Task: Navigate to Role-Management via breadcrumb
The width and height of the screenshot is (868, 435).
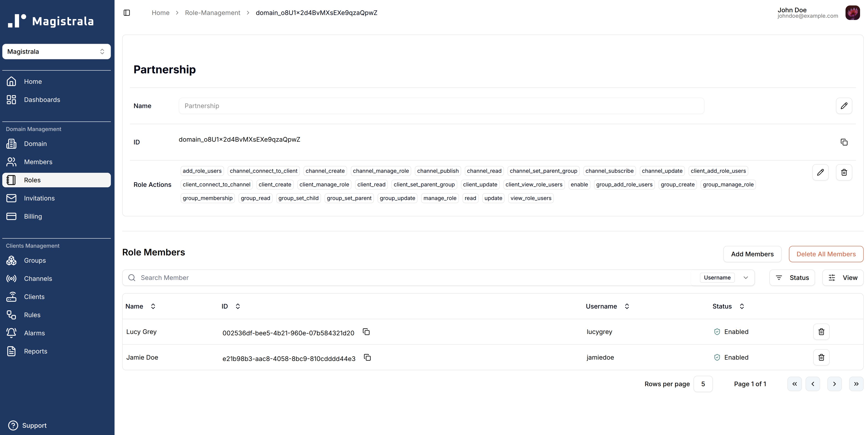Action: point(212,12)
